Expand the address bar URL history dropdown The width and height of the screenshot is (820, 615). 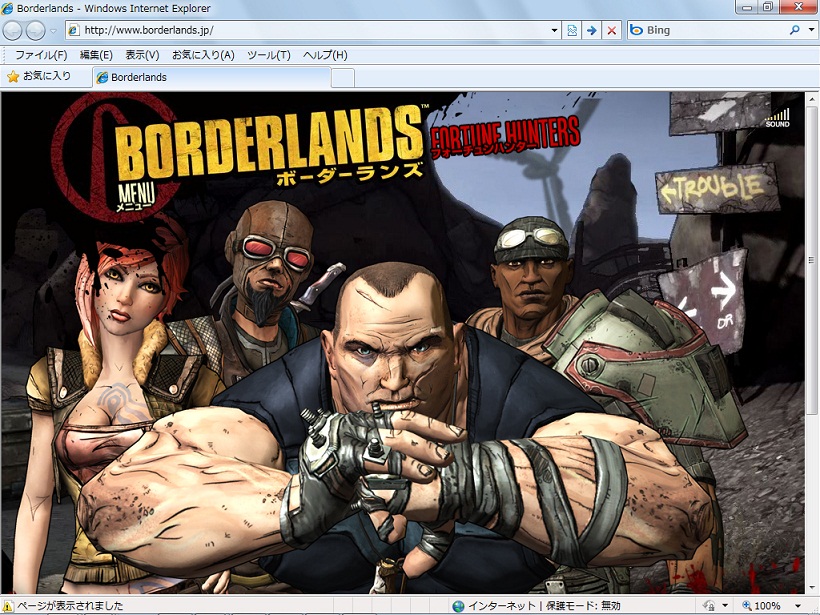pyautogui.click(x=555, y=31)
